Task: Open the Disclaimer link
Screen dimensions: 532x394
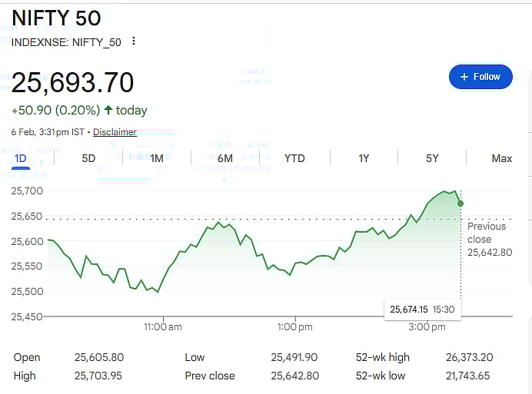Action: click(x=115, y=132)
